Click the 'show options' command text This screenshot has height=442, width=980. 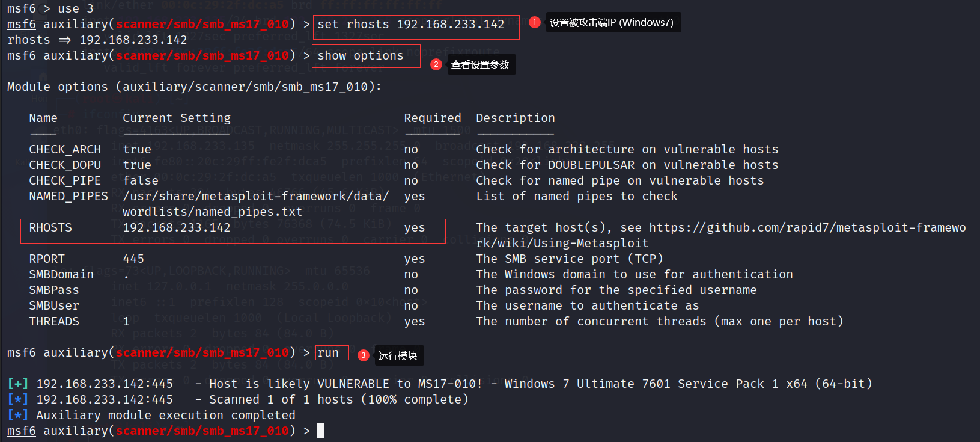(x=361, y=56)
